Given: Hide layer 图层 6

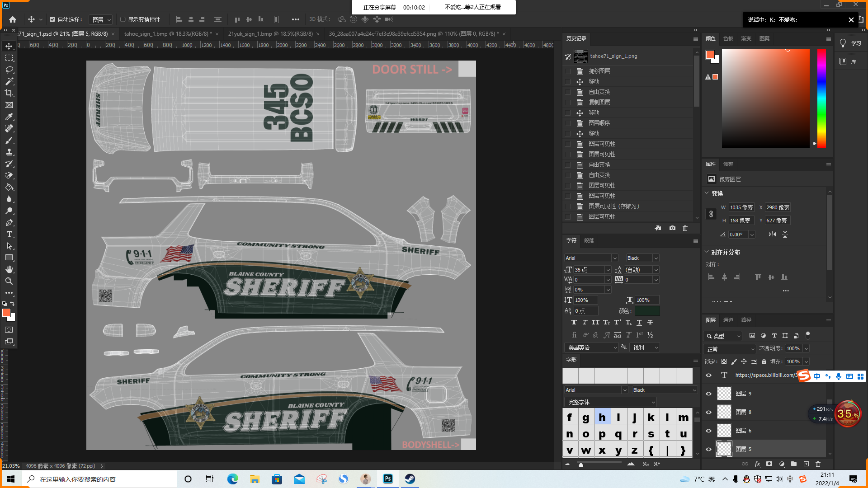Looking at the screenshot, I should [708, 431].
